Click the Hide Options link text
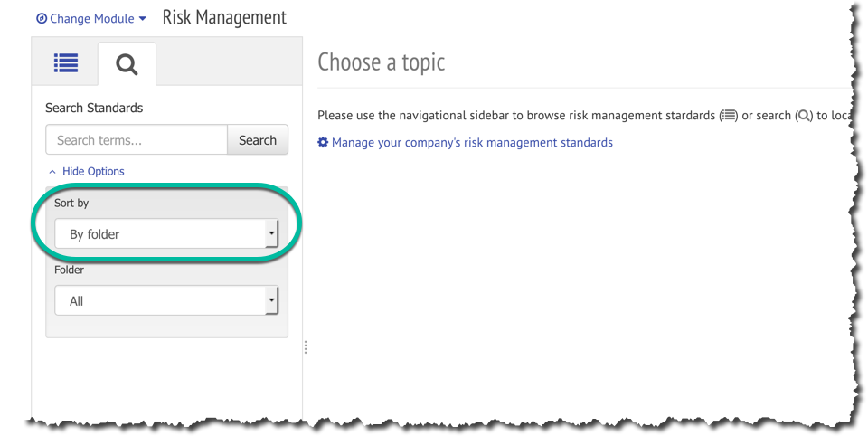 pos(93,172)
